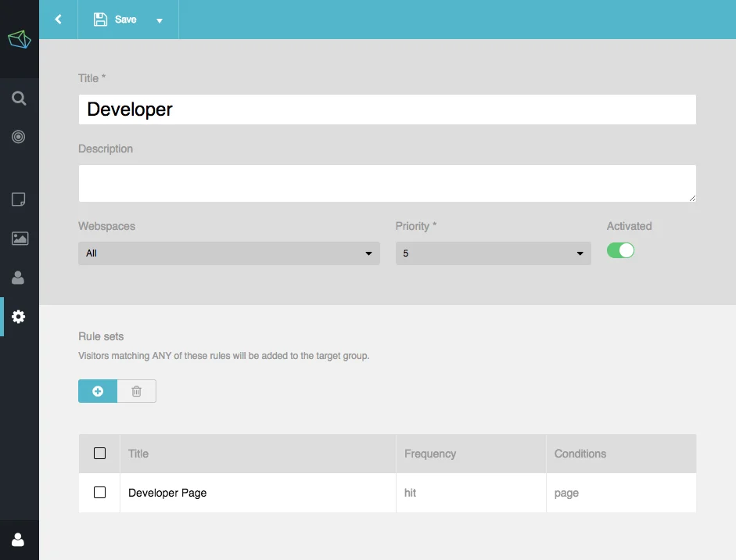Check the Developer Page row checkbox
736x560 pixels.
coord(99,493)
